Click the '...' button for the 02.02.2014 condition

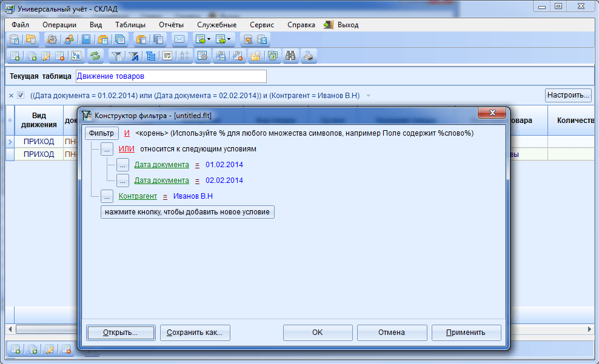pyautogui.click(x=122, y=180)
